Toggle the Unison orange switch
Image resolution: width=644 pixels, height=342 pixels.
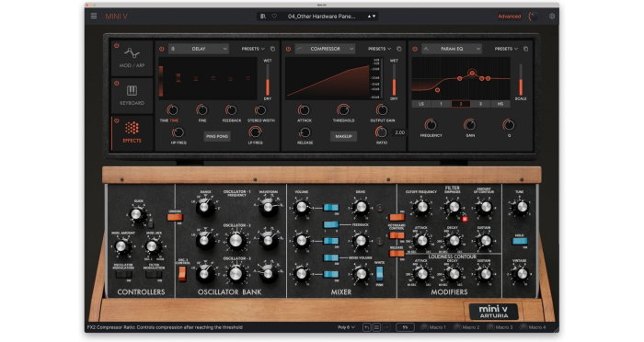point(175,217)
